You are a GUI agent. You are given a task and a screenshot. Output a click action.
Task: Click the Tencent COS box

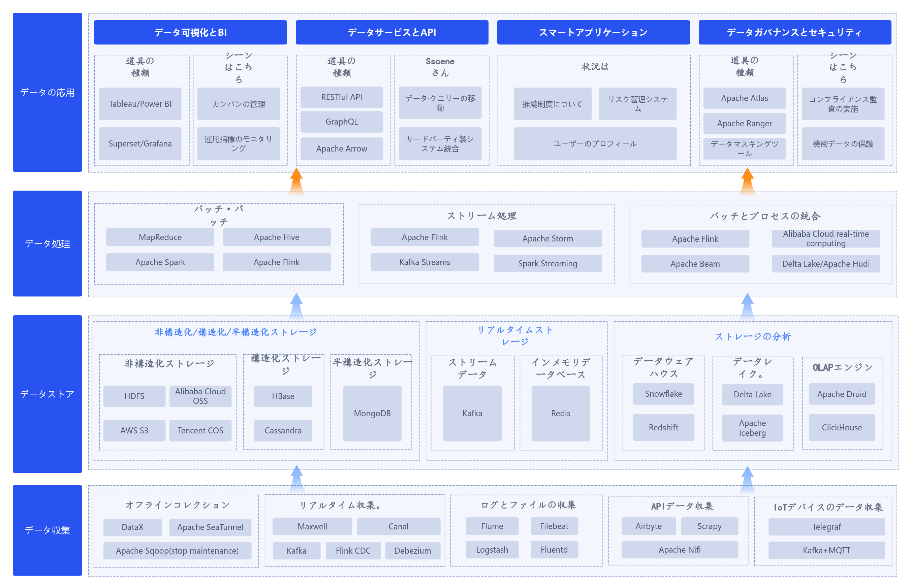tap(200, 431)
